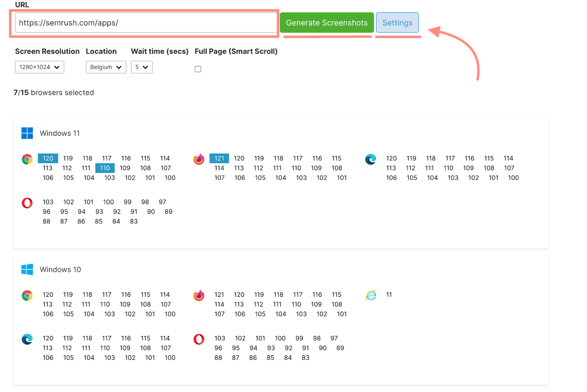The height and width of the screenshot is (392, 587).
Task: Click the Internet Explorer icon under Windows 10
Action: coord(371,295)
